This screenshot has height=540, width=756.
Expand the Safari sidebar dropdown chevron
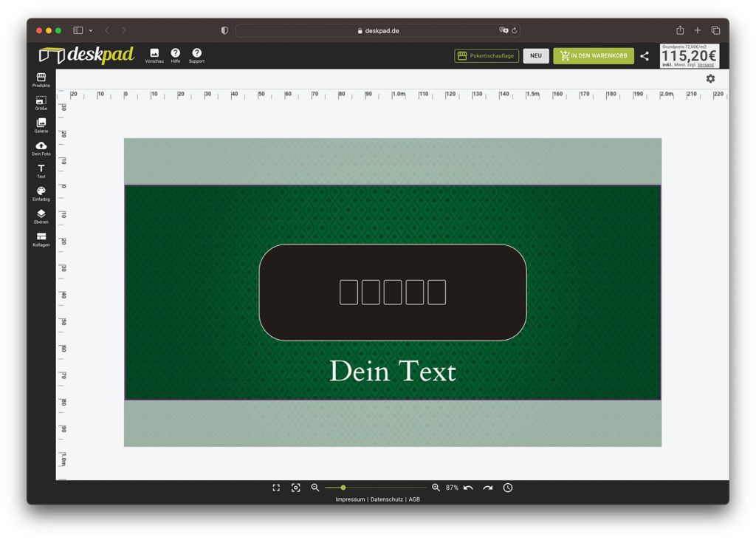(x=91, y=31)
